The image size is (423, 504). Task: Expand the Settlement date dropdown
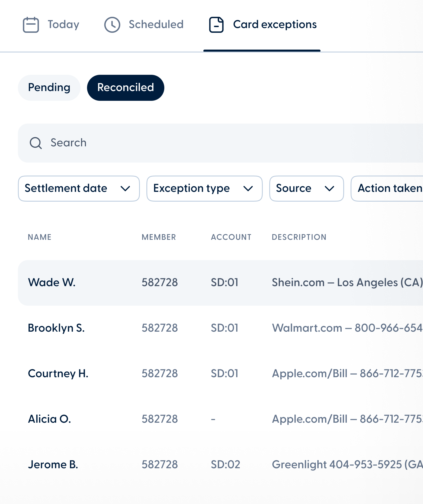pyautogui.click(x=79, y=188)
